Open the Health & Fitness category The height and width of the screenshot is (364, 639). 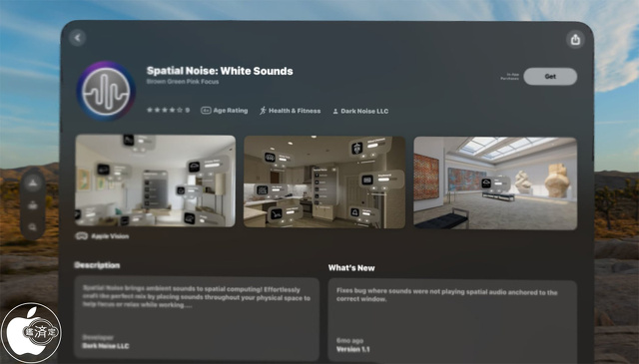coord(291,111)
